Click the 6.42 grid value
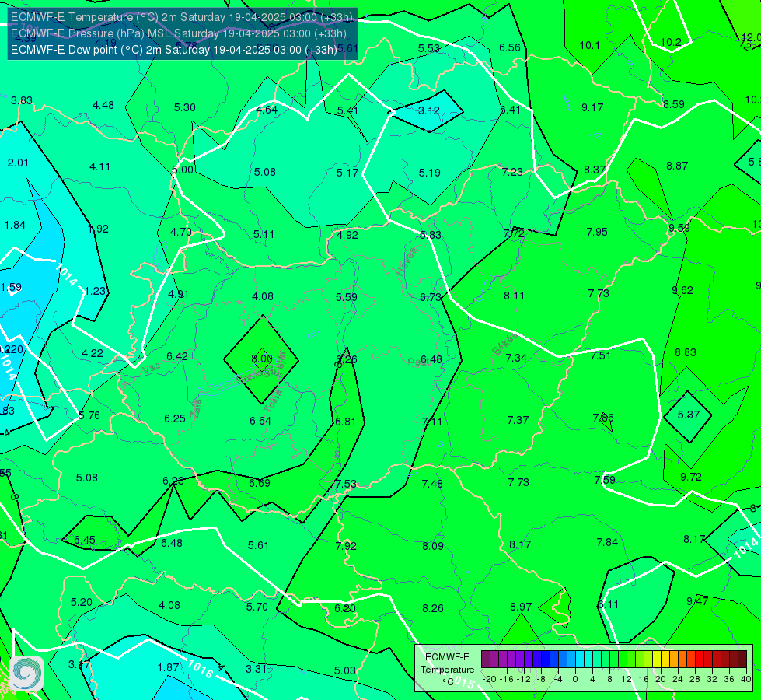Viewport: 761px width, 700px height. (177, 356)
